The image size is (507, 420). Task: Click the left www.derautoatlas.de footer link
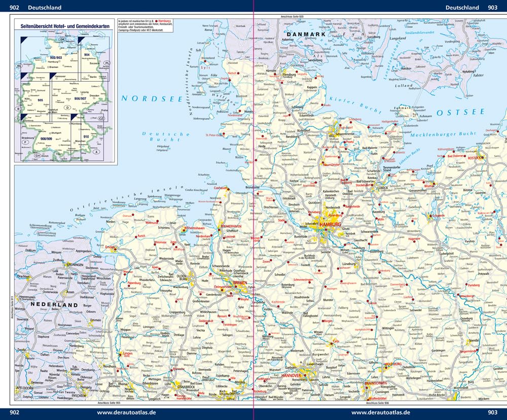[x=127, y=412]
